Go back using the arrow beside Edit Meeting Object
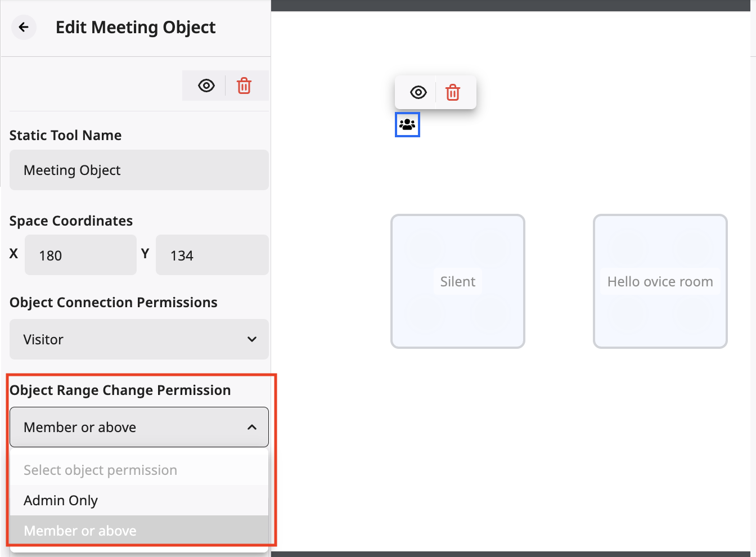The width and height of the screenshot is (756, 557). pos(24,27)
